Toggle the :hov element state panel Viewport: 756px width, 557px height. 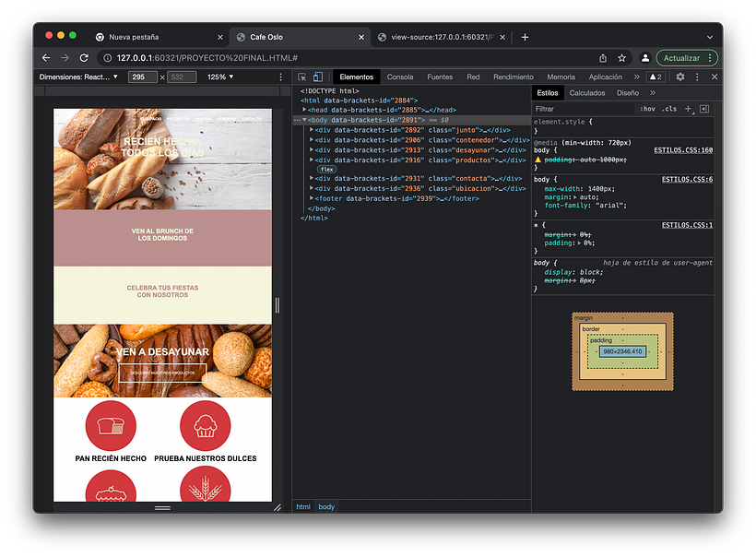[x=647, y=109]
